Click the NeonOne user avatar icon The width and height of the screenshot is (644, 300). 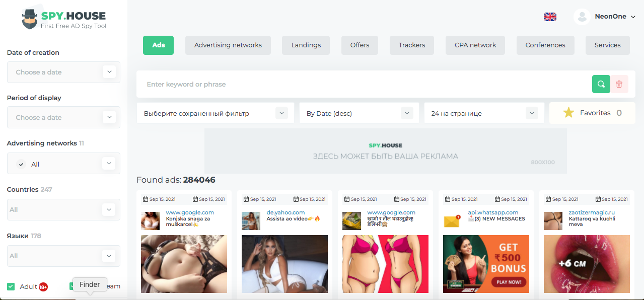(x=582, y=17)
